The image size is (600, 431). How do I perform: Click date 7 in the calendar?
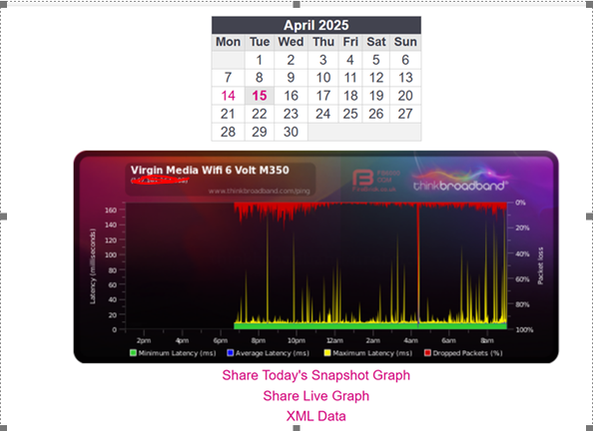point(228,78)
